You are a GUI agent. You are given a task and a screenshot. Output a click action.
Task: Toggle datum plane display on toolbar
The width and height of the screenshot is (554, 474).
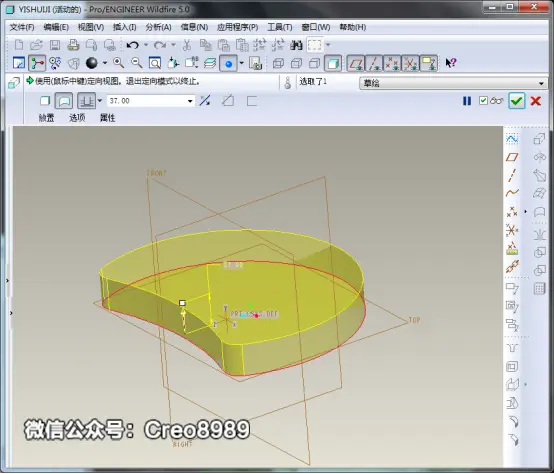click(x=356, y=64)
